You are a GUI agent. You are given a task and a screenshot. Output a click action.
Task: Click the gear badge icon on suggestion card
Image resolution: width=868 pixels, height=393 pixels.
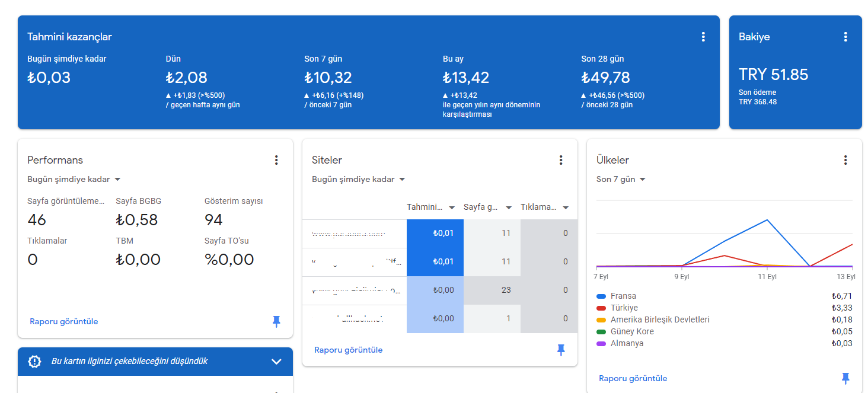[35, 362]
